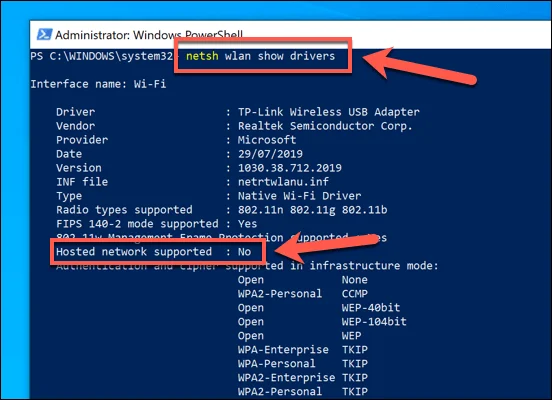The width and height of the screenshot is (552, 400).
Task: Click the Microsoft provider value
Action: (267, 140)
